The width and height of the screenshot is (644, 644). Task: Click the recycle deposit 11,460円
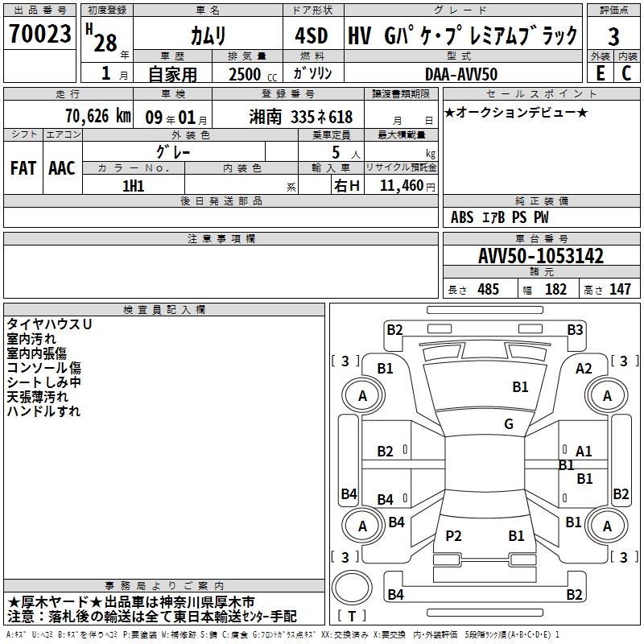click(x=407, y=186)
